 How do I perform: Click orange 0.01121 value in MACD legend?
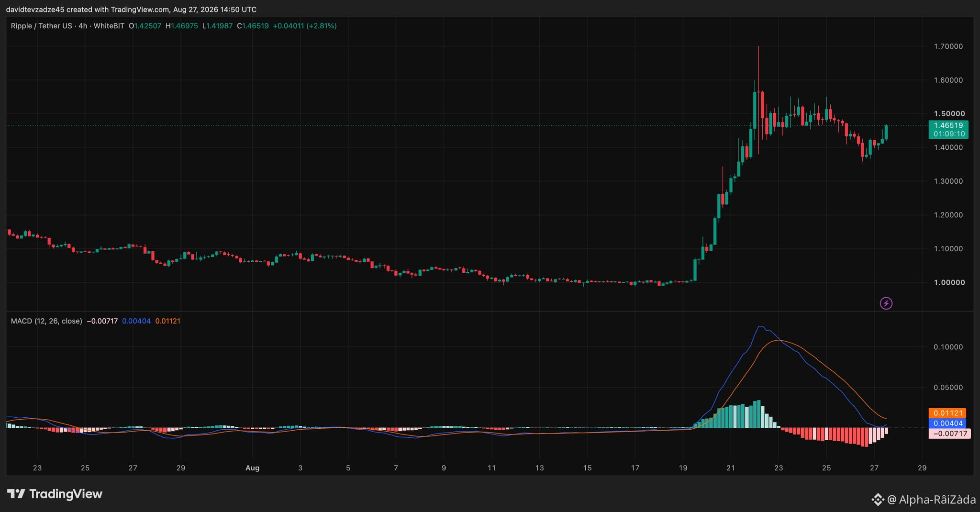coord(168,321)
